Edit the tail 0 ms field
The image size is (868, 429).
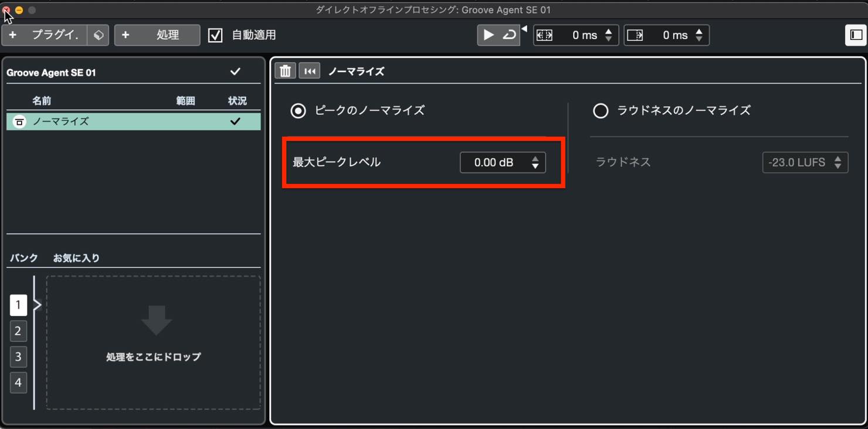click(674, 35)
